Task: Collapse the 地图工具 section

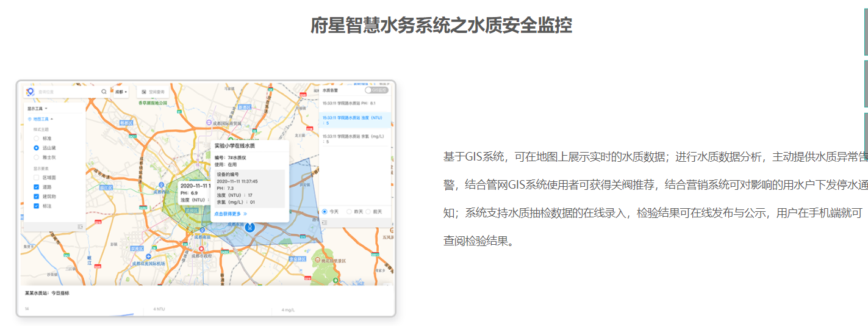Action: [41, 119]
